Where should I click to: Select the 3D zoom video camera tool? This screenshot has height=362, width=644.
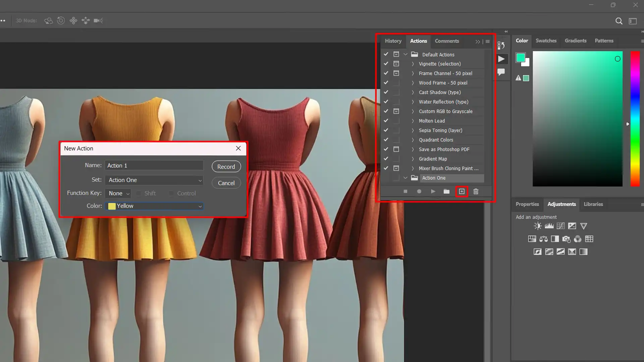pyautogui.click(x=98, y=21)
